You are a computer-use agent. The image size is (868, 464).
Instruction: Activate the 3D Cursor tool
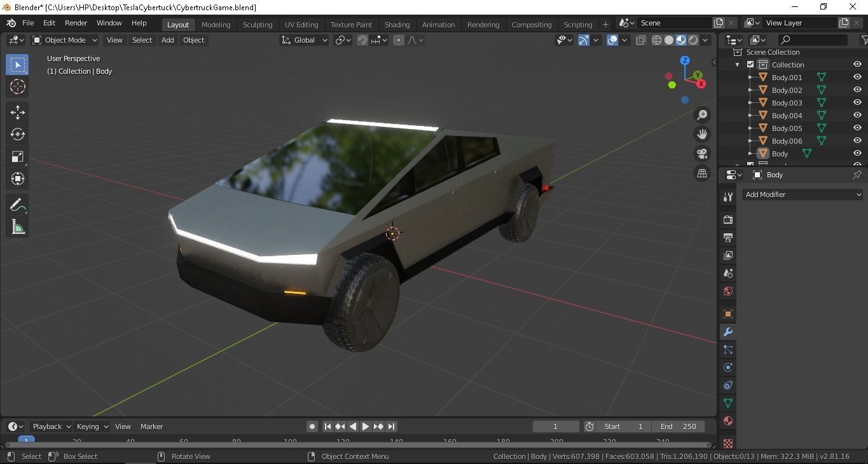(18, 86)
